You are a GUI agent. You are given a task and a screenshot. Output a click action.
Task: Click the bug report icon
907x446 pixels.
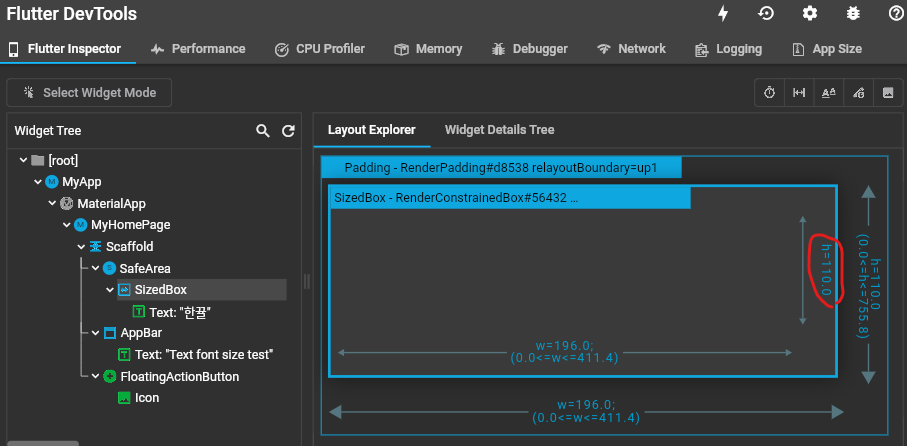click(x=853, y=13)
